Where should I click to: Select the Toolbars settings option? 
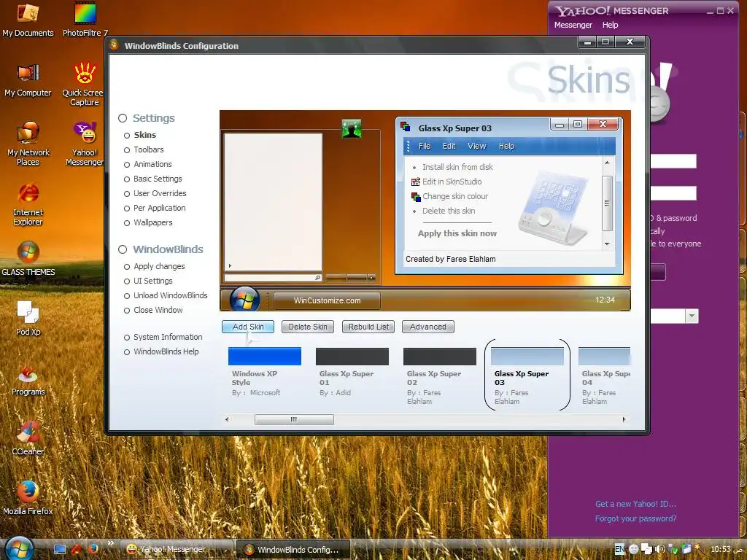149,149
